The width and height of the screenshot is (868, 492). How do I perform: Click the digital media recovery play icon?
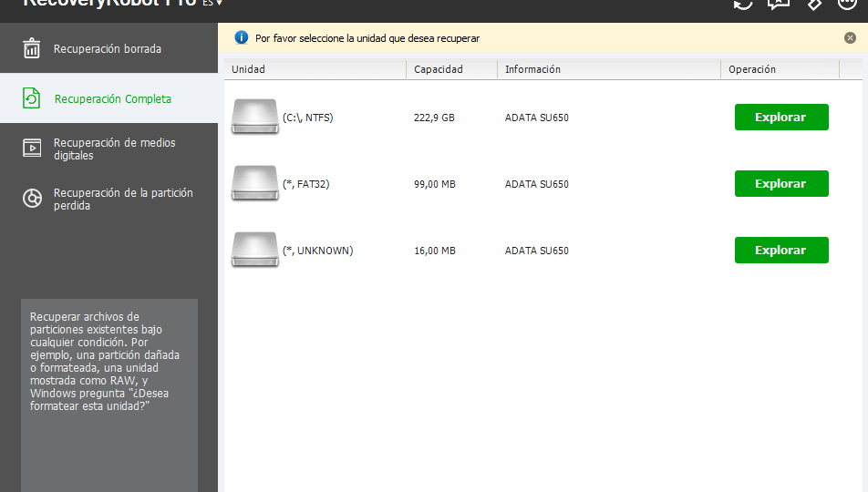point(32,149)
